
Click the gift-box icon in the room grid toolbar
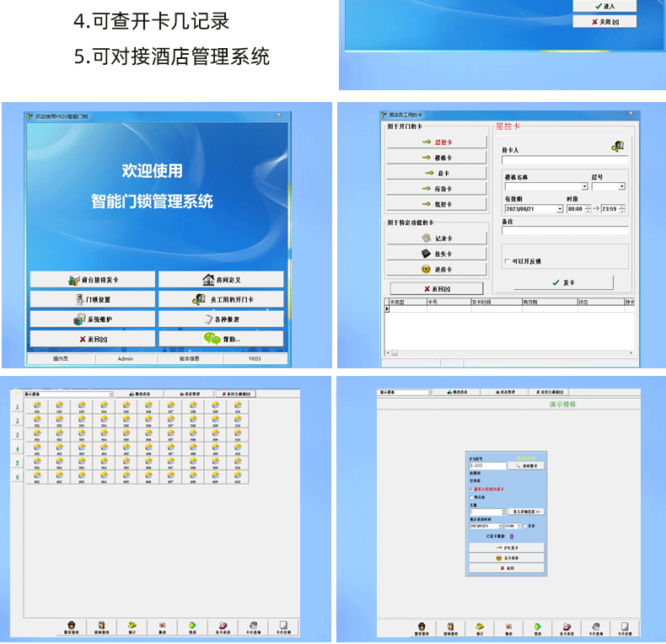[x=101, y=627]
